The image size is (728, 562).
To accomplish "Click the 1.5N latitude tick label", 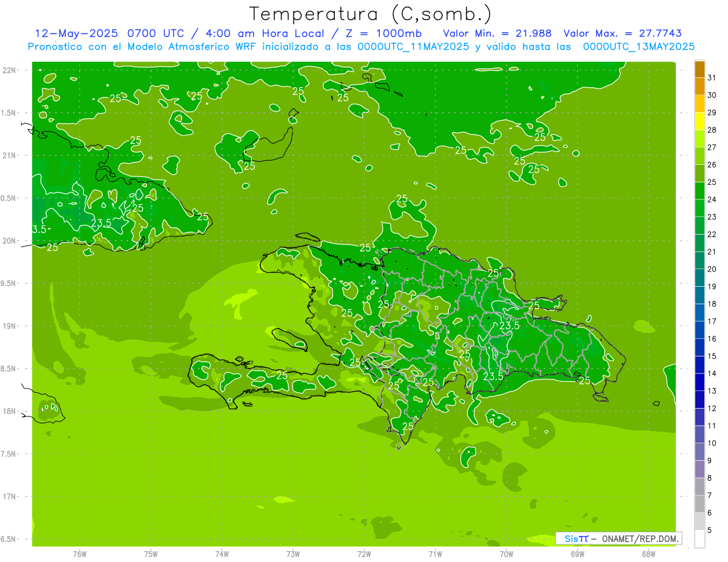I will [9, 113].
